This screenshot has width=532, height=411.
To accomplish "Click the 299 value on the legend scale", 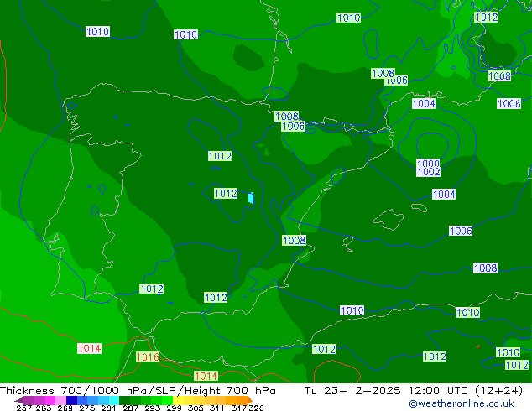I will [x=174, y=408].
